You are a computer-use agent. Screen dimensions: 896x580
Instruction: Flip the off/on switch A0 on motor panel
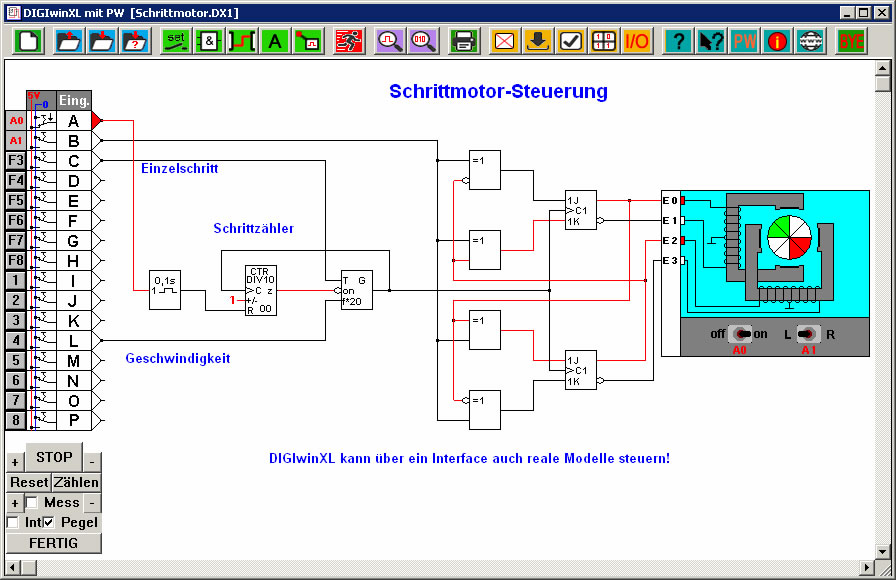point(740,334)
